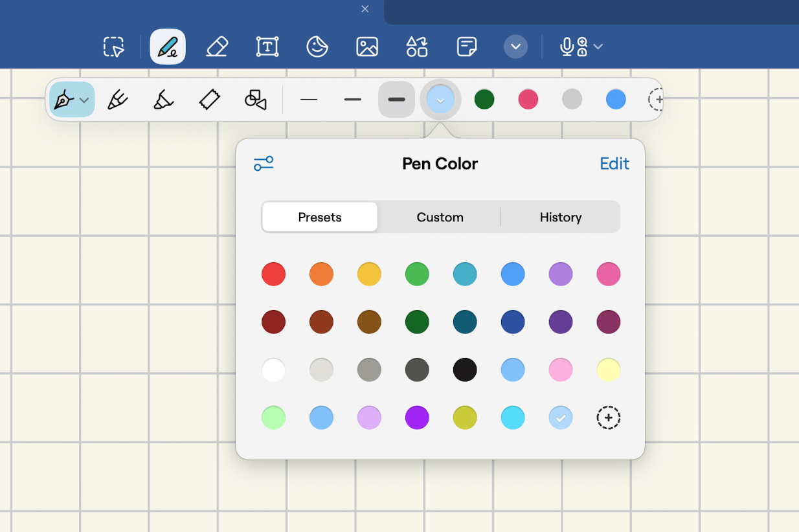This screenshot has height=532, width=799.
Task: Select the dark green preset in panel
Action: (418, 322)
